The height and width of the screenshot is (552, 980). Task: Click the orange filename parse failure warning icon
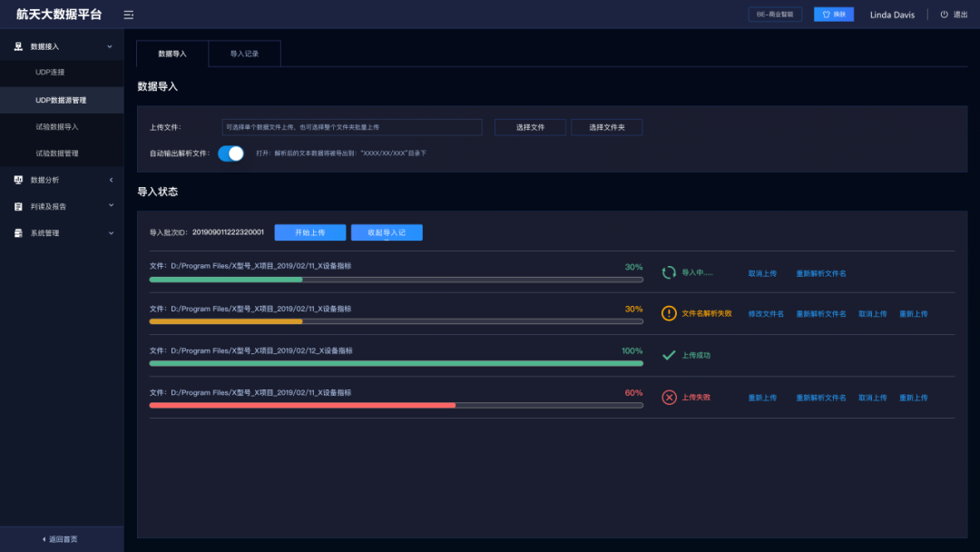(x=669, y=313)
